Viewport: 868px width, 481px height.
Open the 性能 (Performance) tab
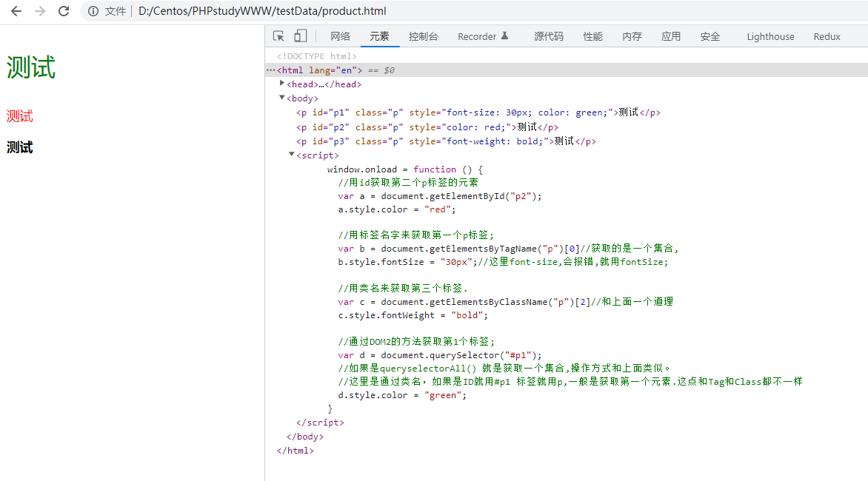click(593, 36)
